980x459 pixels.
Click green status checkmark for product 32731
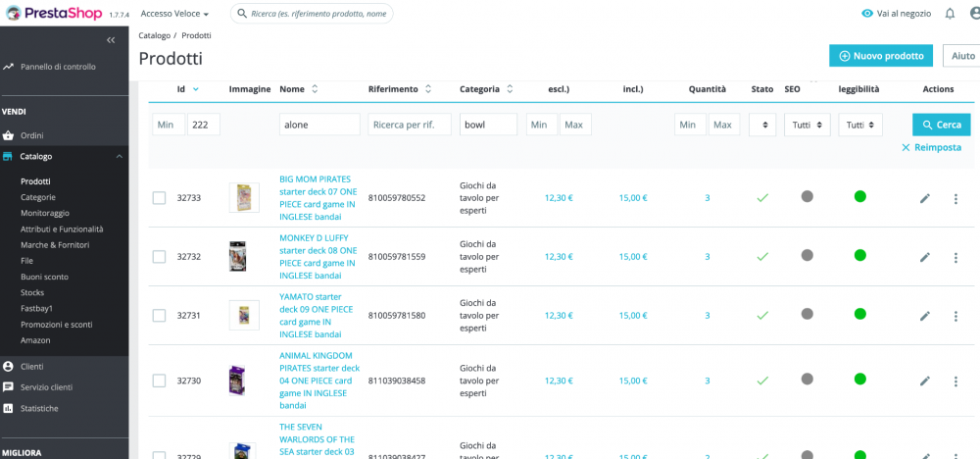pos(762,315)
